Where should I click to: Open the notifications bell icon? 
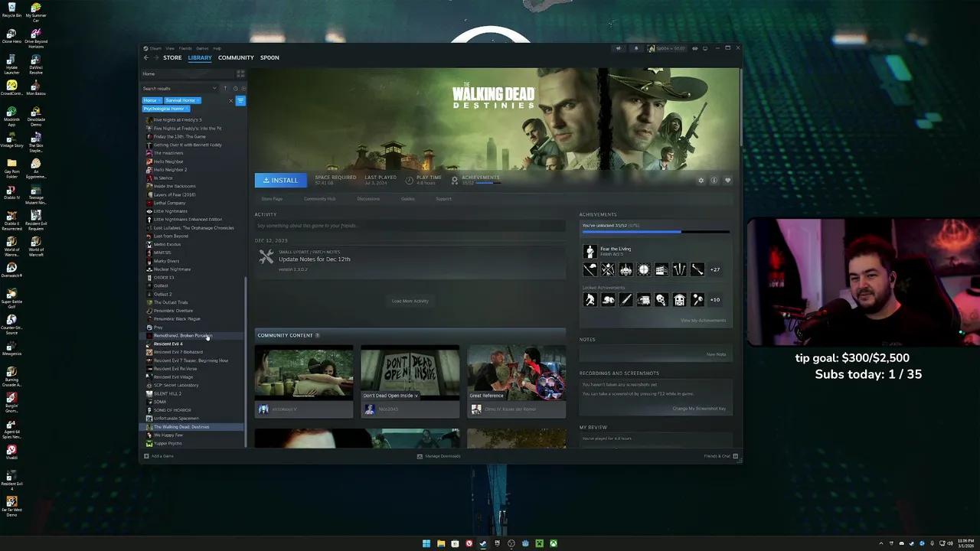pyautogui.click(x=635, y=48)
